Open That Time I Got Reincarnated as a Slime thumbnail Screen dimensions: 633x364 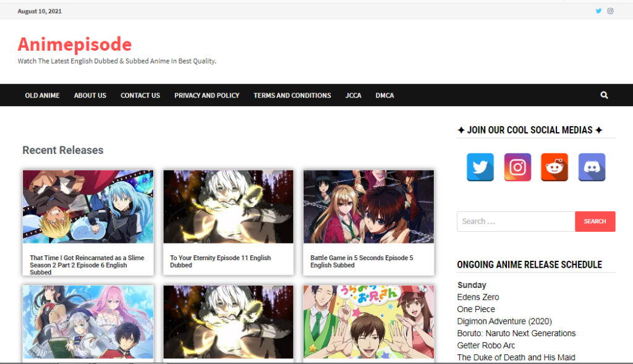point(88,206)
